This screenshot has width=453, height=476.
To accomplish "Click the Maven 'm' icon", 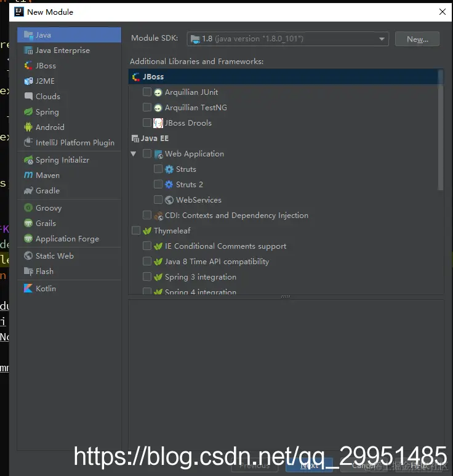I will [28, 175].
